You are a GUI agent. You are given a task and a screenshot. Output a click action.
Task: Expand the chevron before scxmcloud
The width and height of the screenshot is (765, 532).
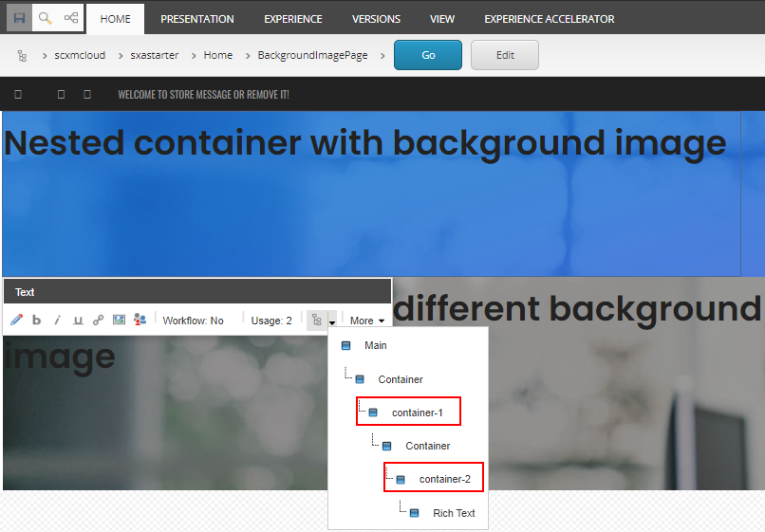[x=45, y=56]
